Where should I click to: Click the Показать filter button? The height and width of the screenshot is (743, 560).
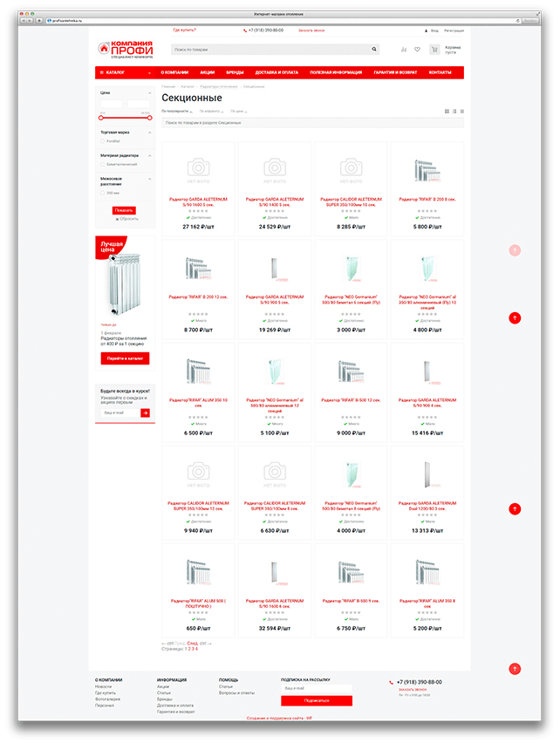[x=124, y=210]
